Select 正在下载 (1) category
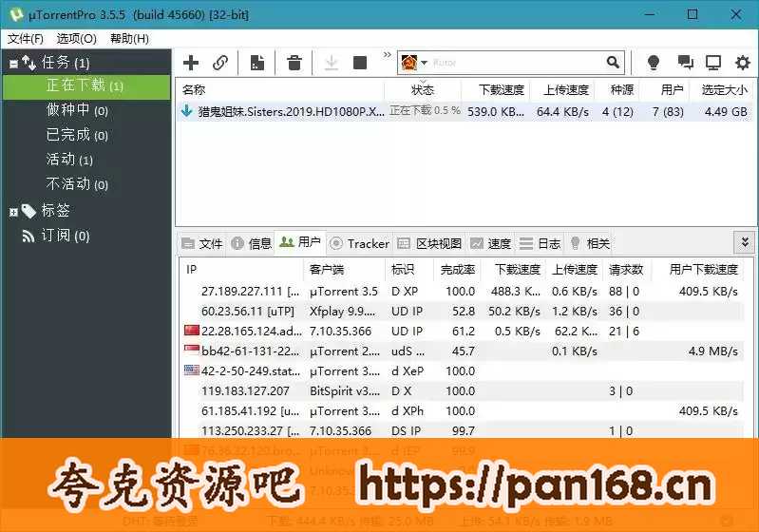The image size is (759, 532). tap(85, 85)
